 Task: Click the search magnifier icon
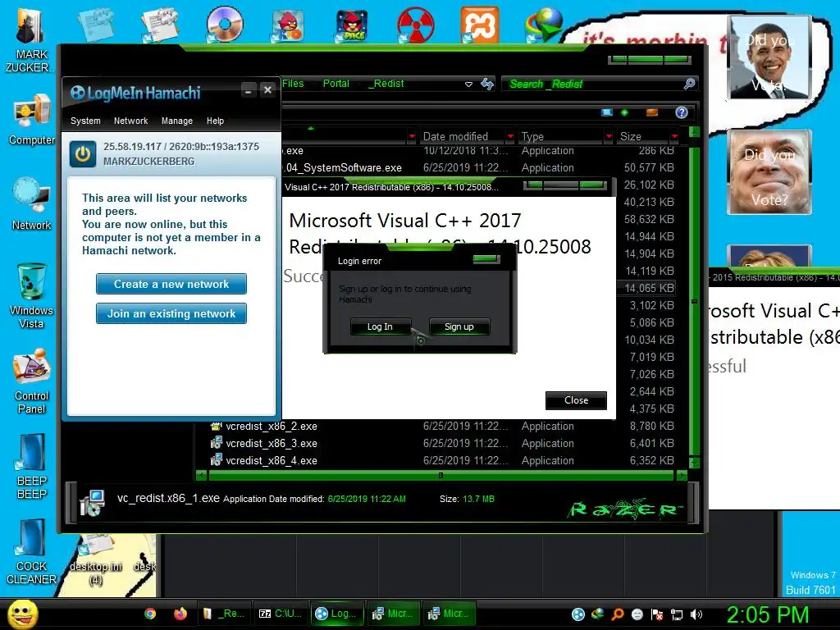[690, 84]
